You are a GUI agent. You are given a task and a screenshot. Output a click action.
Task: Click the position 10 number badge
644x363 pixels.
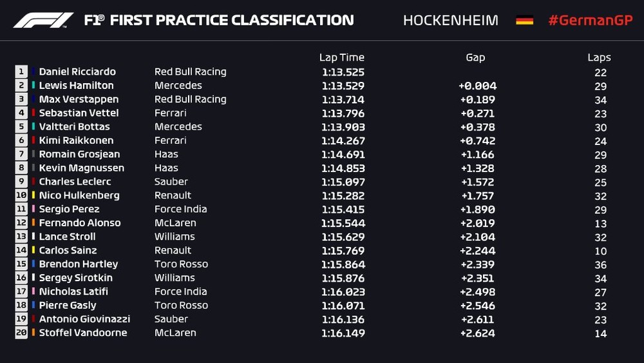(x=21, y=195)
